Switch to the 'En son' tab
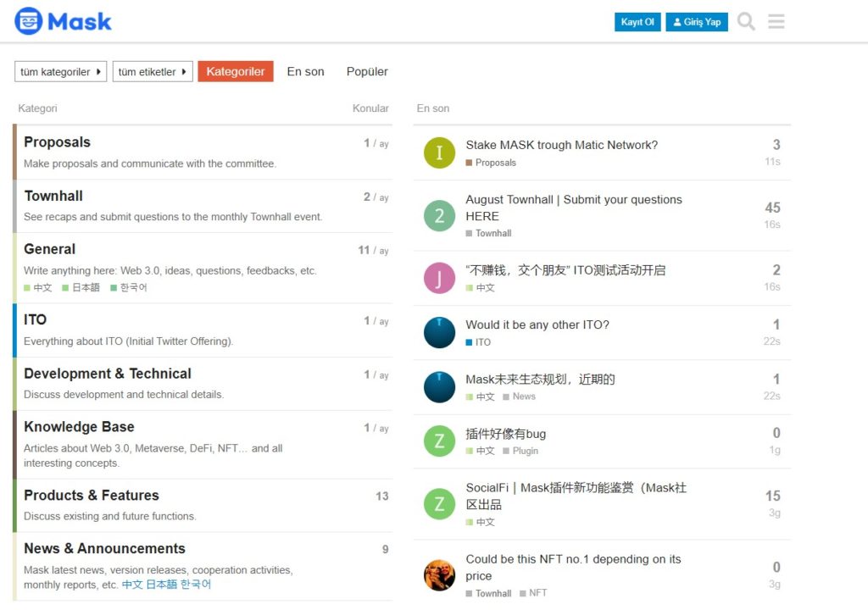 coord(305,71)
